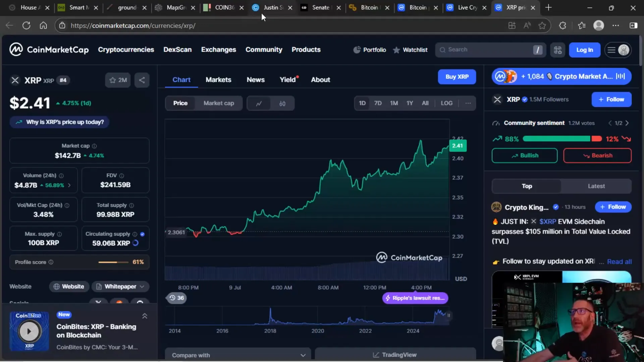Open Community nav menu
The image size is (644, 362).
[264, 50]
